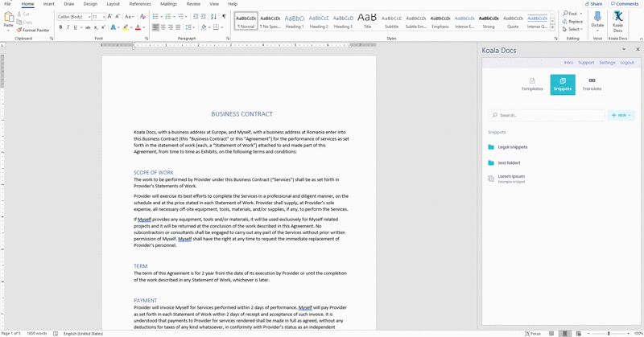Click the Logout link

627,63
